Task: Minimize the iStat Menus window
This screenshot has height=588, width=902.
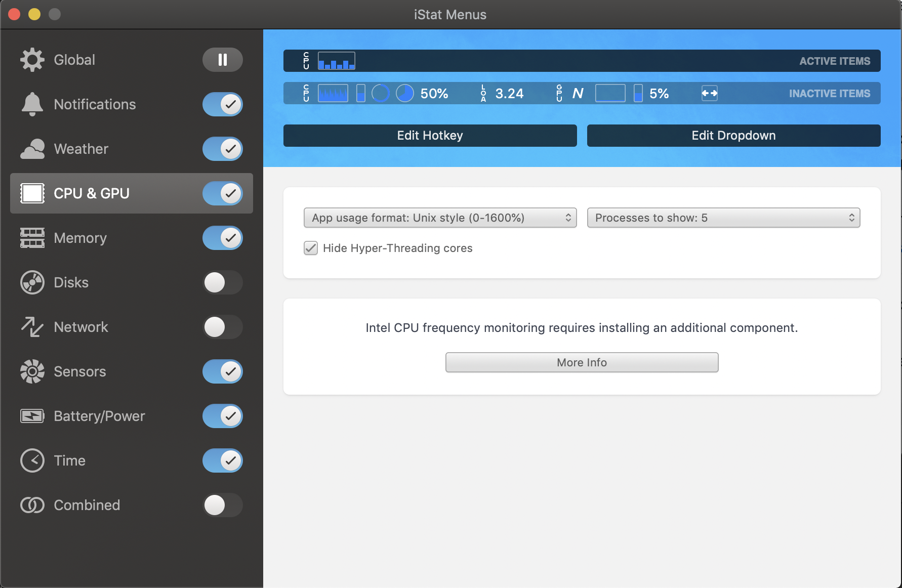Action: 34,14
